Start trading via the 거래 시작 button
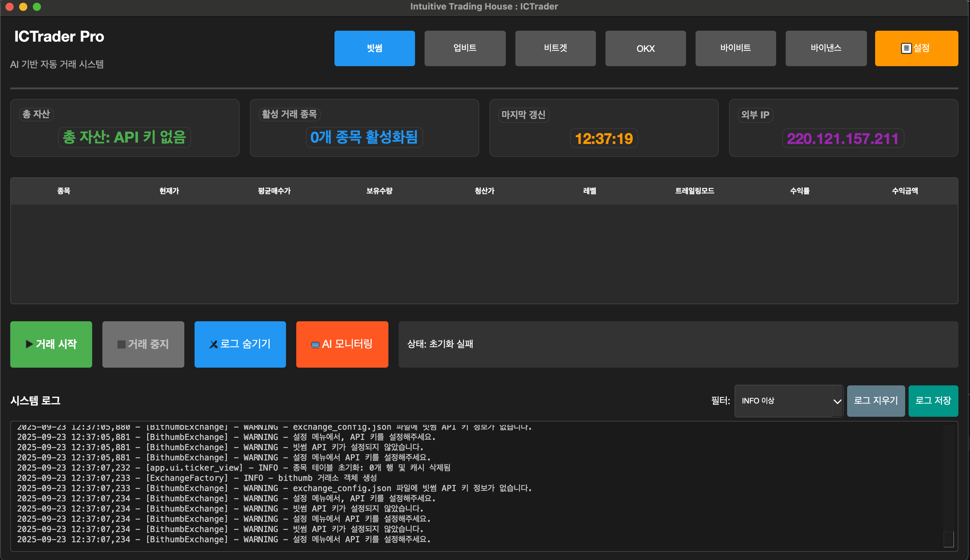 click(x=51, y=344)
